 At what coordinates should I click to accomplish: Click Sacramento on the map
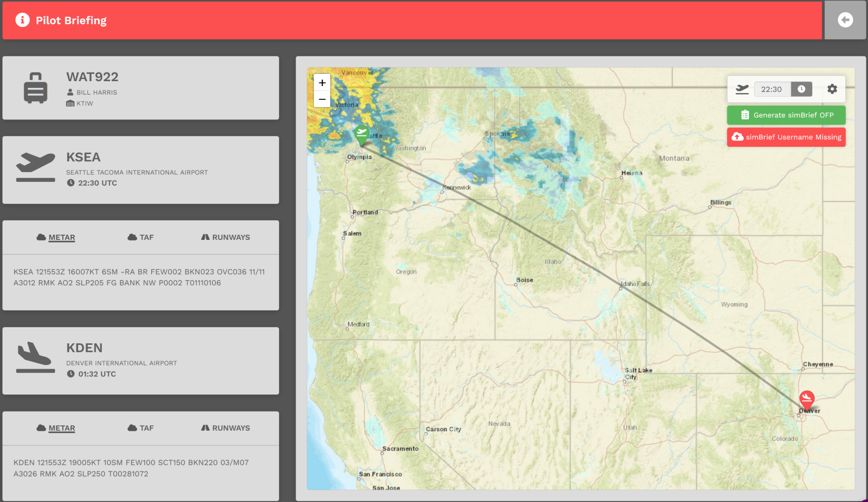point(400,448)
